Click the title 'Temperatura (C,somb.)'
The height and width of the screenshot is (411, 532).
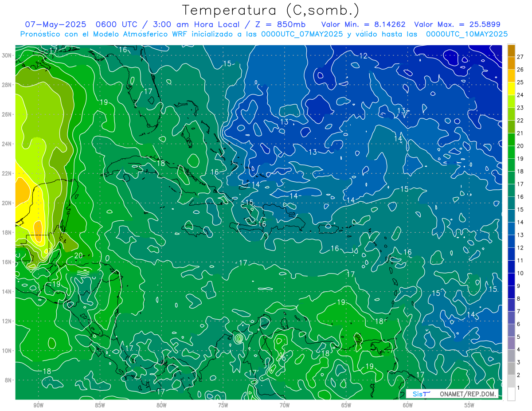270,10
